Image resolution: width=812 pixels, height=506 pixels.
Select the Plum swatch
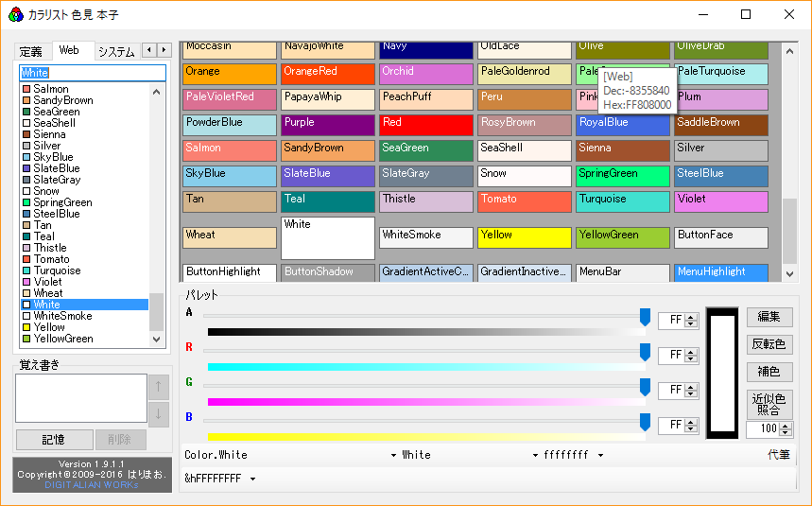coord(721,99)
